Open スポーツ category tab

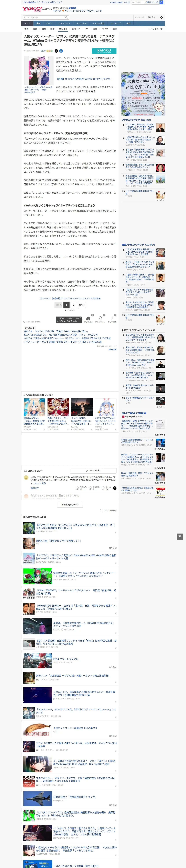click(76, 29)
